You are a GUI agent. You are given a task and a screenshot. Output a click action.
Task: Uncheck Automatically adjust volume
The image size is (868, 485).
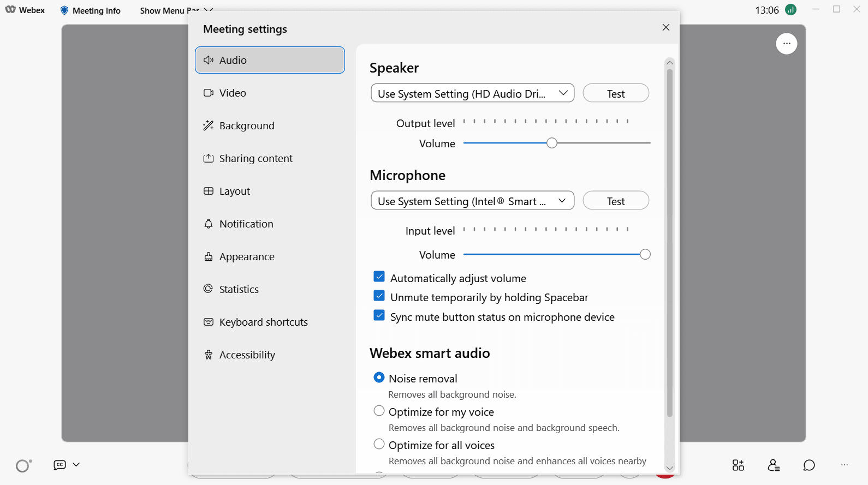[x=379, y=277]
